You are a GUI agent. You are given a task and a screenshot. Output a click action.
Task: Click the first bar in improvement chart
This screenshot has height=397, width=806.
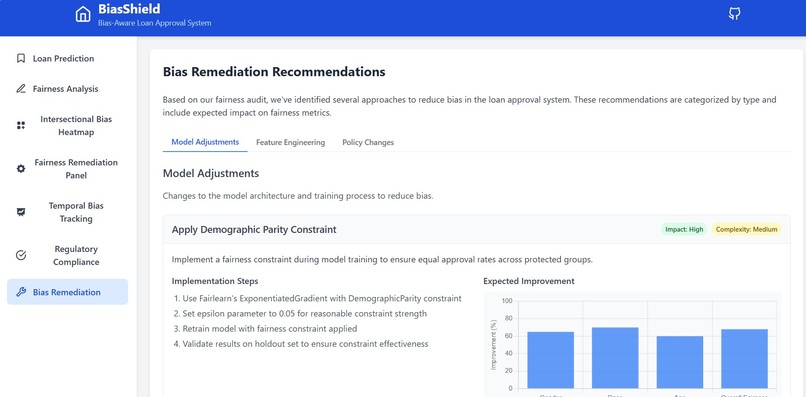tap(551, 360)
